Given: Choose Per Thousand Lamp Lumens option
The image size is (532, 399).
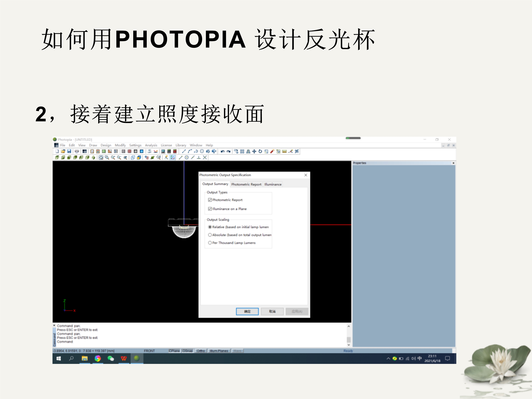Looking at the screenshot, I should (210, 243).
